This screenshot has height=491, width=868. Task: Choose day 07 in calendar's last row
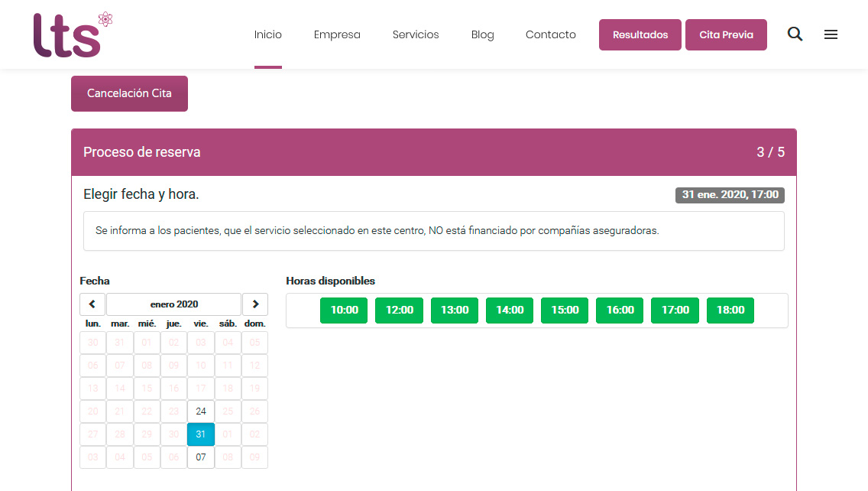201,457
